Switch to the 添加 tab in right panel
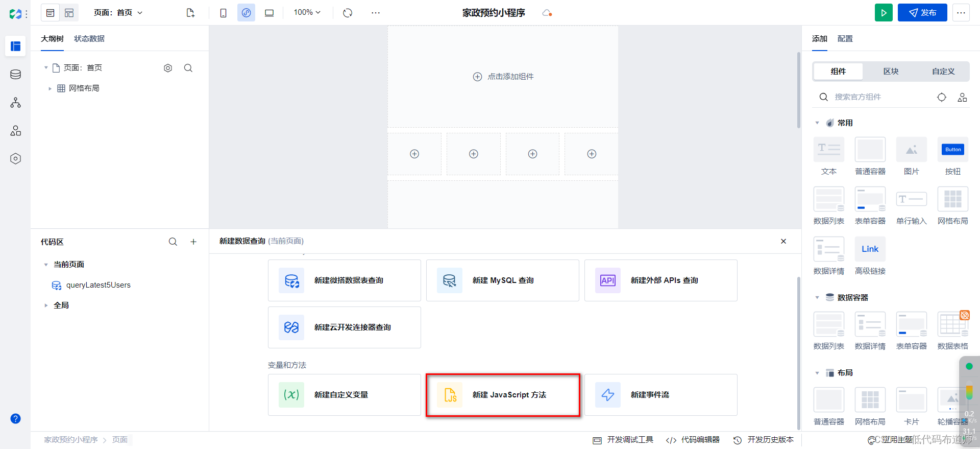This screenshot has height=449, width=980. (820, 39)
